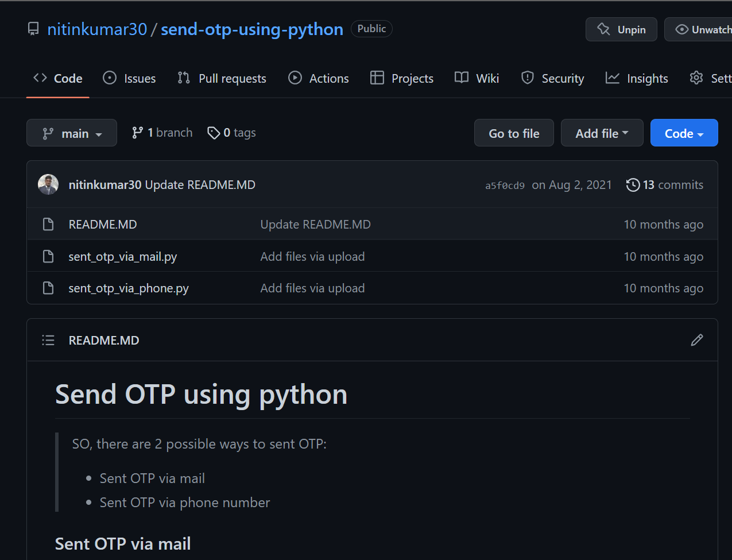The height and width of the screenshot is (560, 732).
Task: Click nitinkumar30 avatar thumbnail
Action: click(48, 185)
